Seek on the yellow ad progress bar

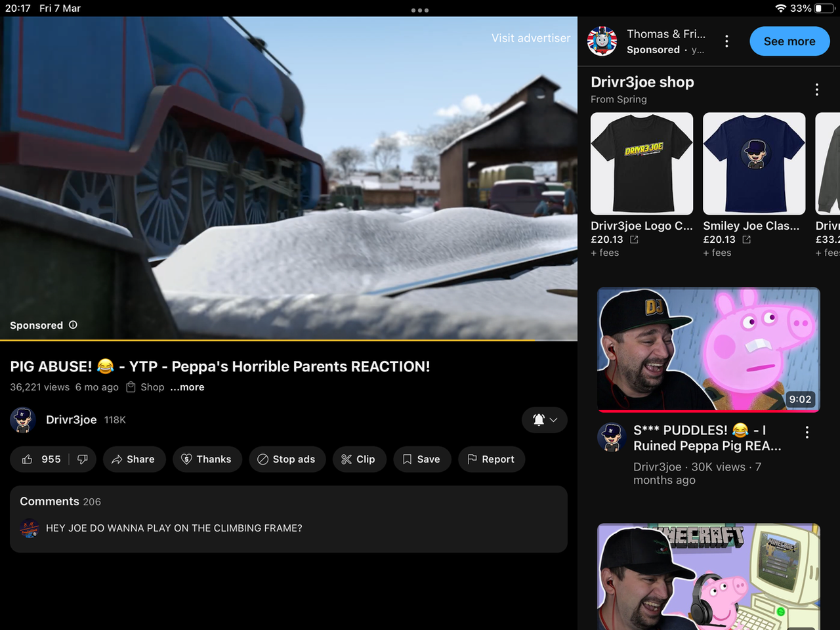[x=289, y=340]
